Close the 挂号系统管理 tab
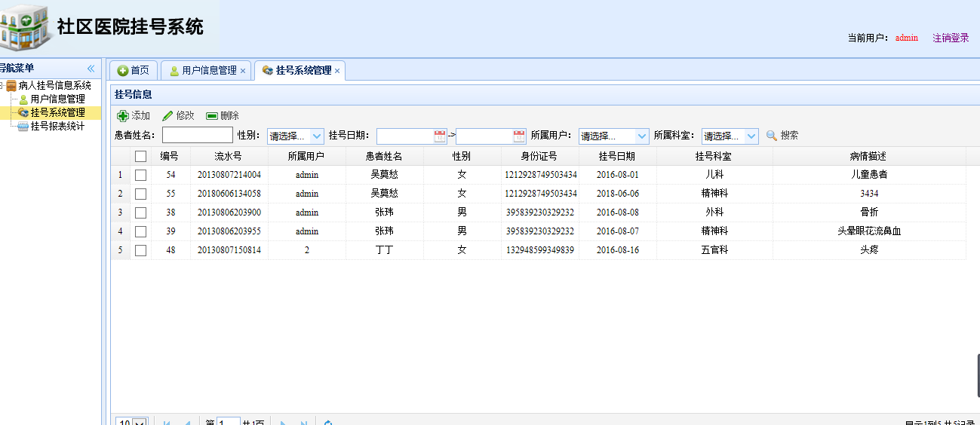Screen dimensions: 980x425 pyautogui.click(x=337, y=71)
